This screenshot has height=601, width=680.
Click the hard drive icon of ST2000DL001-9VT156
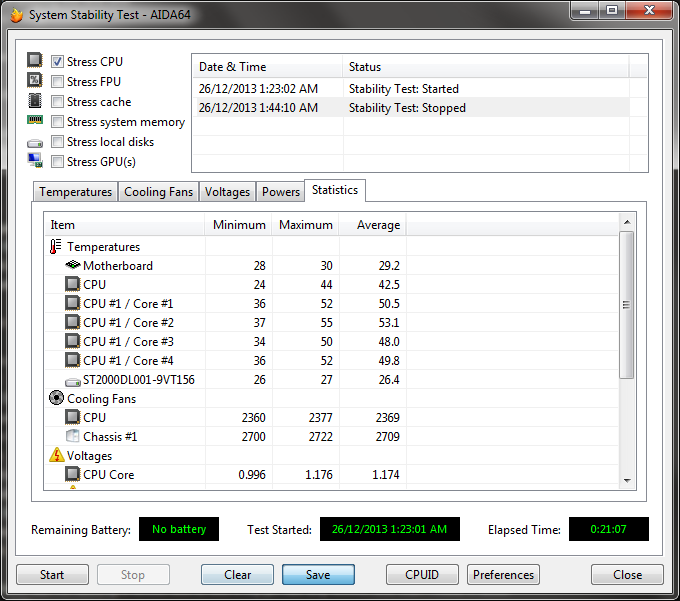[72, 382]
